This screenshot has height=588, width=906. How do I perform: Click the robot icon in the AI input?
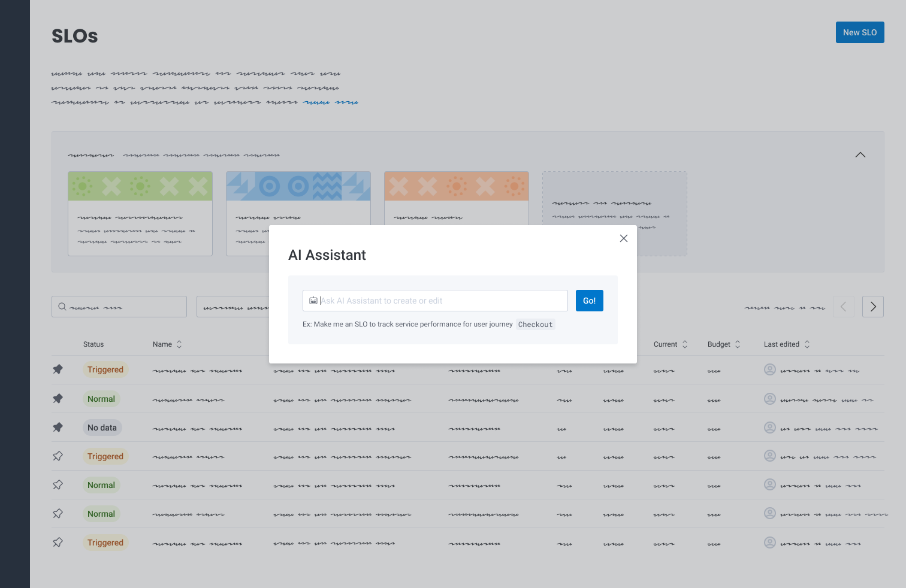click(313, 301)
